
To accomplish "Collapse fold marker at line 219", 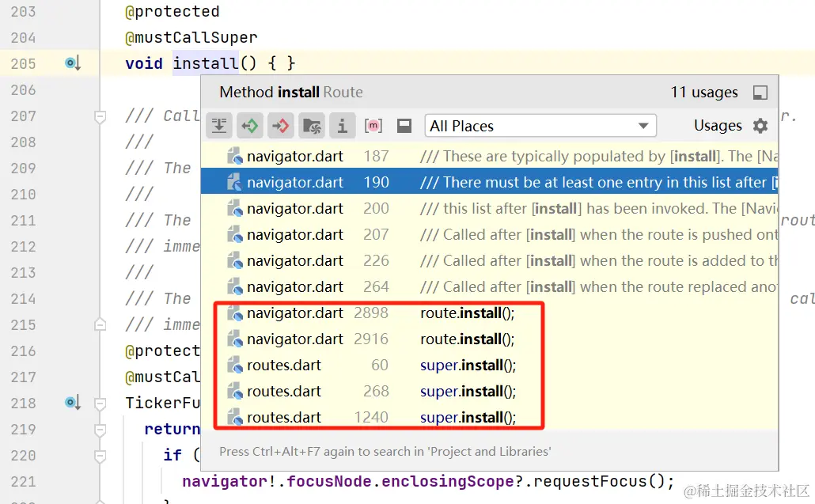I will click(x=100, y=429).
